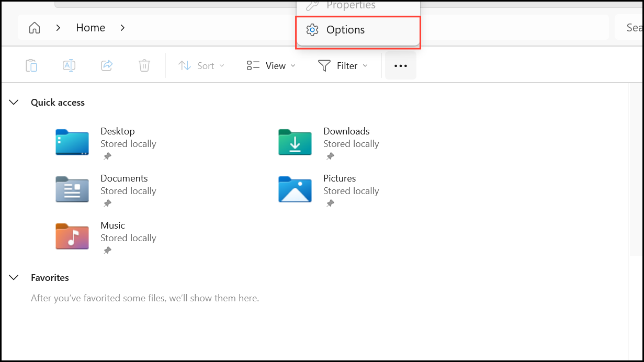Collapse the Quick access section
Screen dimensions: 644x362
14,102
